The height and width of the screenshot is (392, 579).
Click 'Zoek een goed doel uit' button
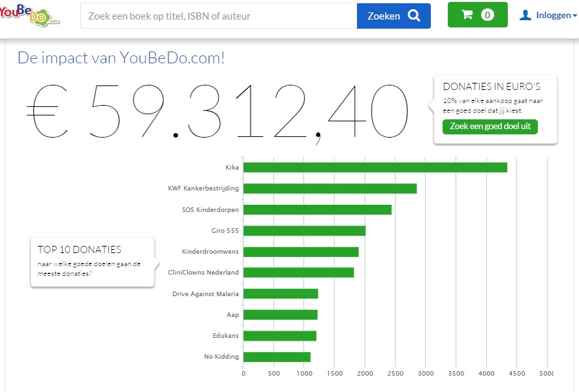[x=490, y=126]
